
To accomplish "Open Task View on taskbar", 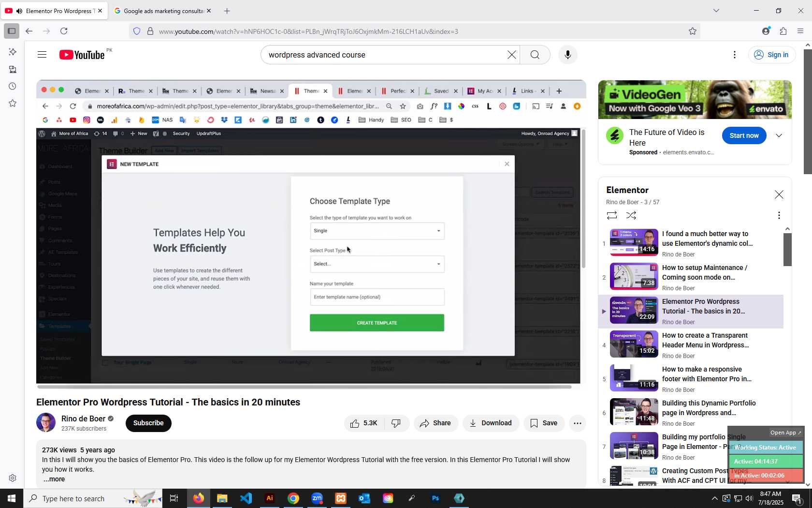I will 174,498.
